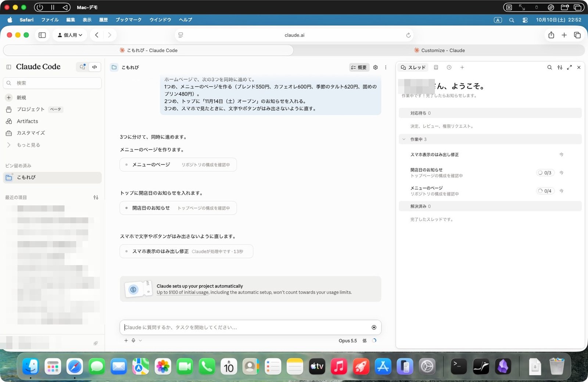588x382 pixels.
Task: Reload the claude.ai page
Action: tap(408, 35)
